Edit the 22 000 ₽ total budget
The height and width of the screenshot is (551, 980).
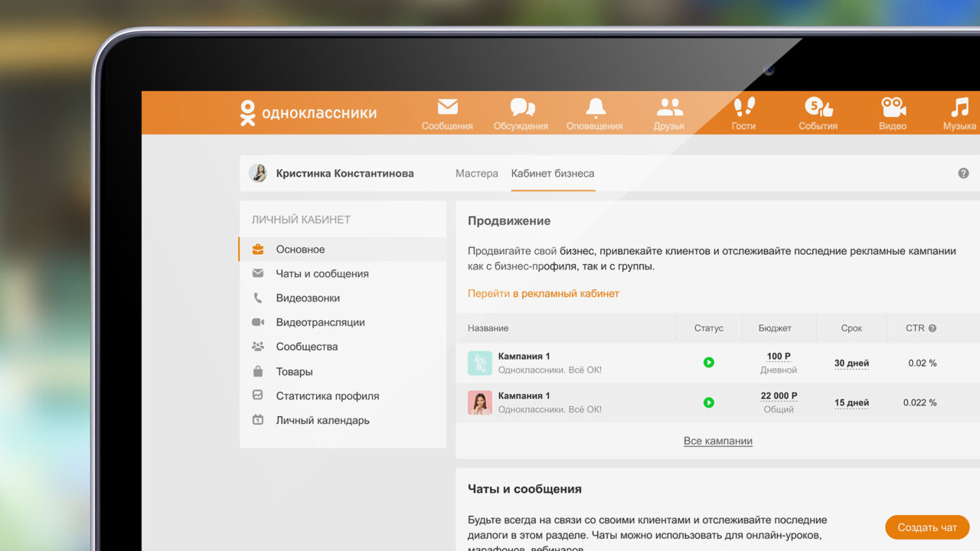[x=779, y=396]
